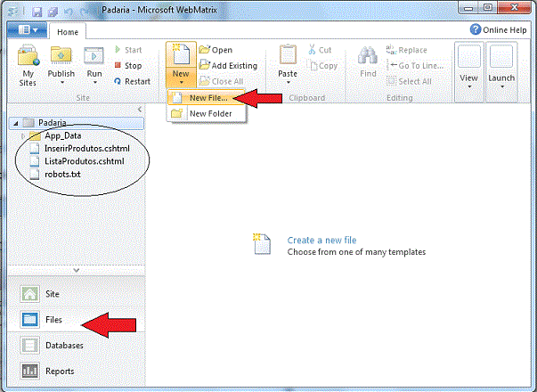Viewport: 537px width, 392px height.
Task: Choose New File from the dropdown menu
Action: 207,98
